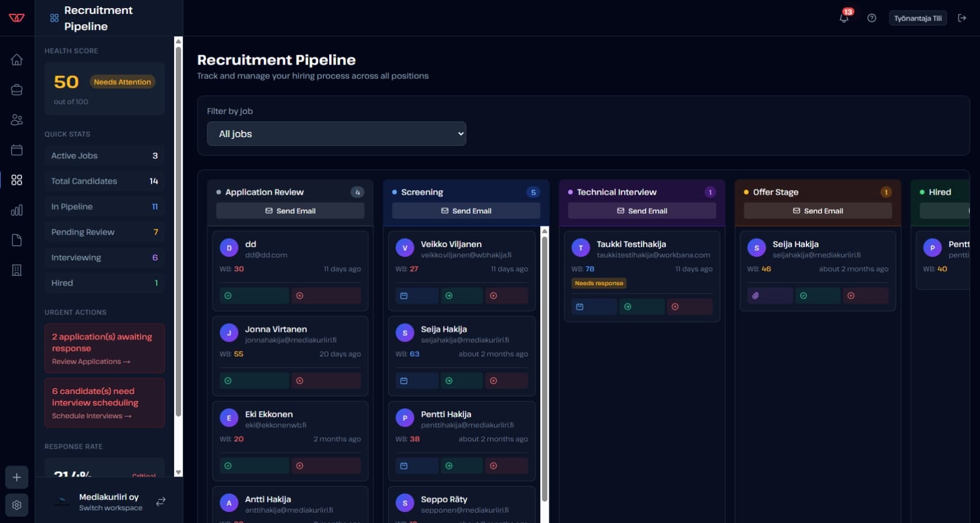Open the calendar icon in sidebar
Image resolution: width=980 pixels, height=523 pixels.
[x=17, y=150]
